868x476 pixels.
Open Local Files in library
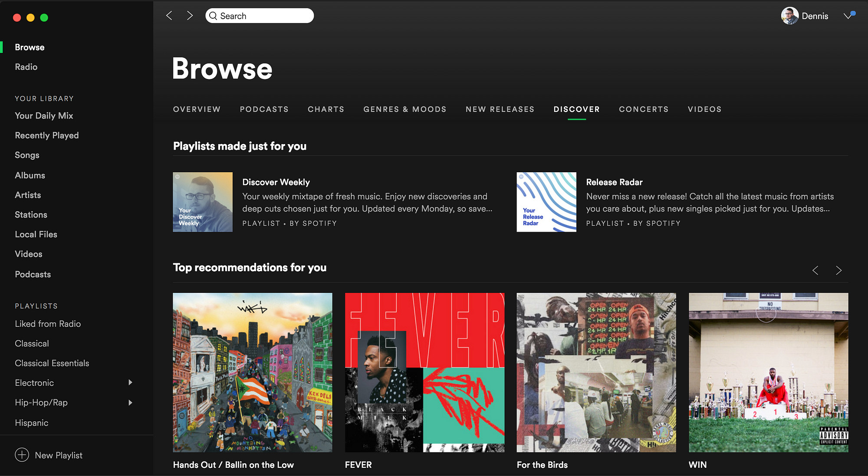(x=36, y=234)
